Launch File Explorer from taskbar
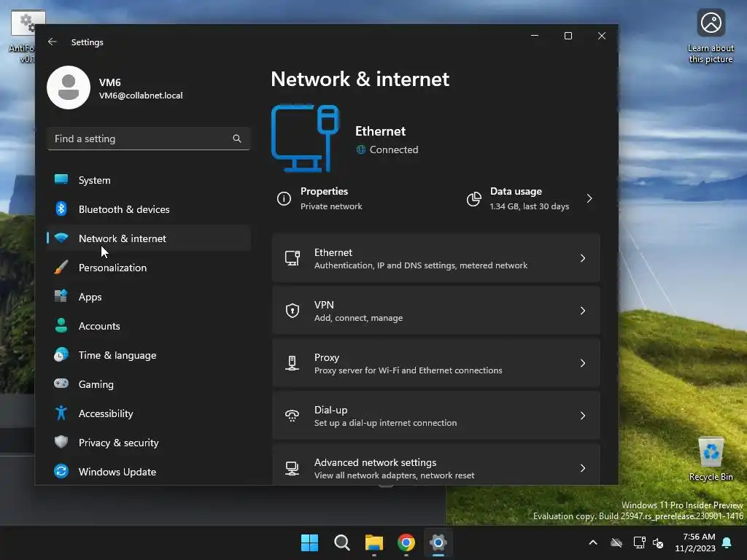747x560 pixels. pos(374,542)
